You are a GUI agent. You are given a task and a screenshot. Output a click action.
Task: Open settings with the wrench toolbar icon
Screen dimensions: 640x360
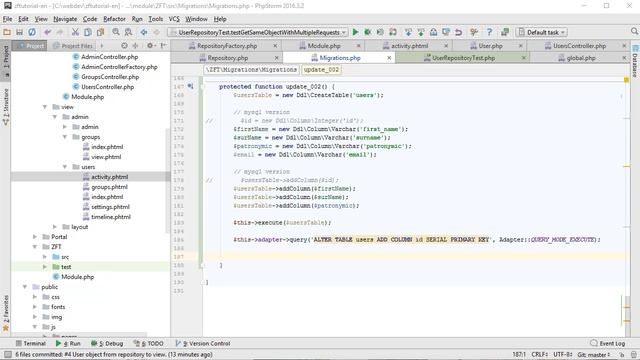(x=474, y=32)
